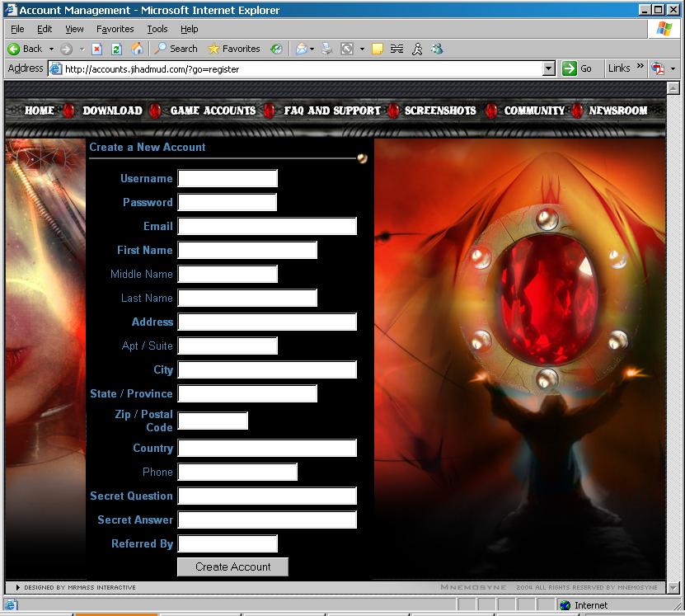
Task: Focus the Secret Question input field
Action: point(267,496)
